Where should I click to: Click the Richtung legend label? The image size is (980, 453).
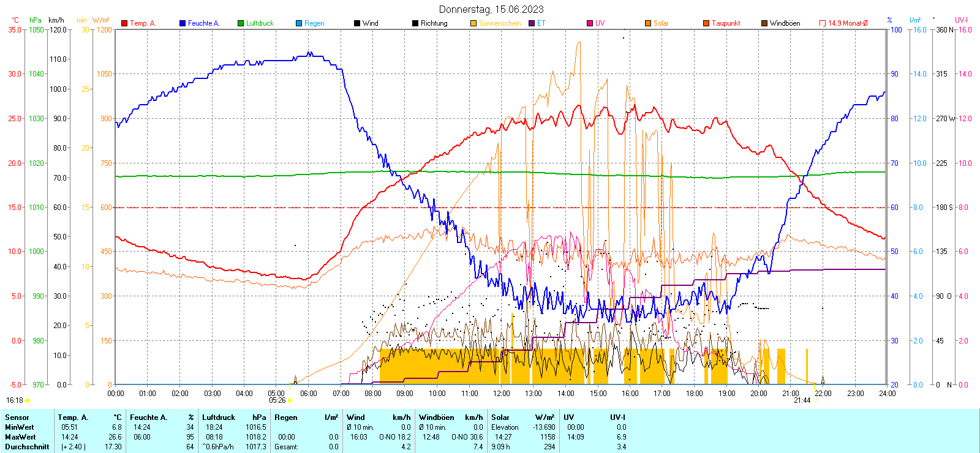434,23
